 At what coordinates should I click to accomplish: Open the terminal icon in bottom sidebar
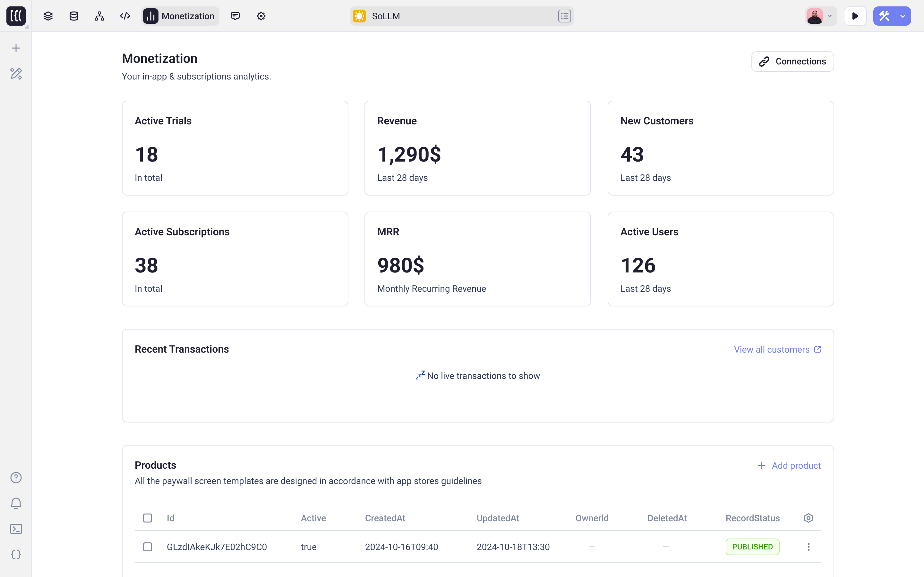[x=16, y=529]
